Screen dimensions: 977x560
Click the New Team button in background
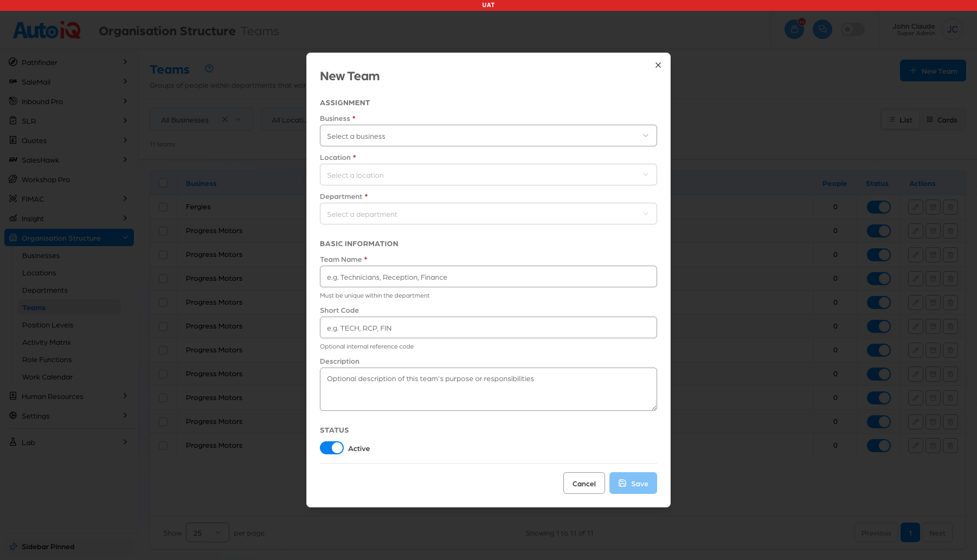933,70
